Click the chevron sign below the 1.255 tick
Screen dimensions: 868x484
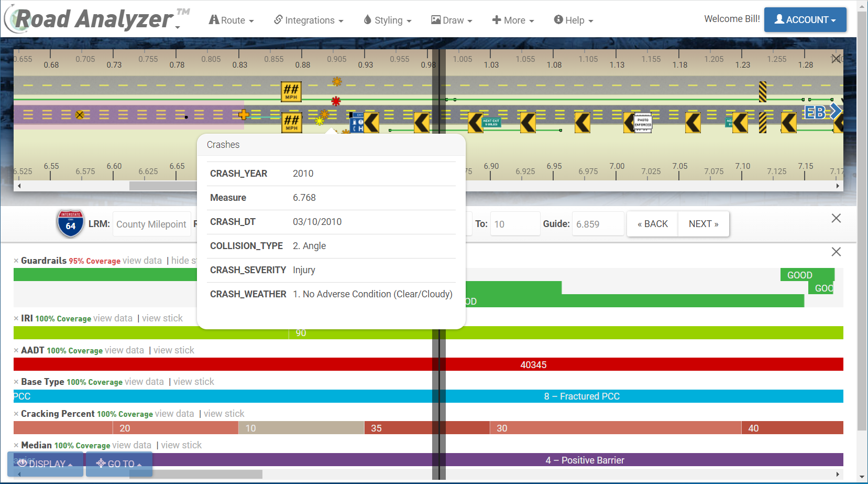(x=789, y=123)
